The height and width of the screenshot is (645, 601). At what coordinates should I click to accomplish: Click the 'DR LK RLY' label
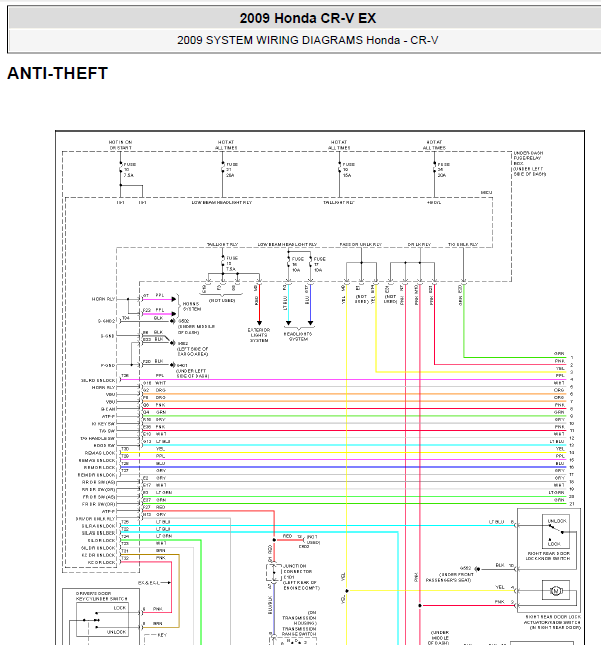[x=419, y=244]
